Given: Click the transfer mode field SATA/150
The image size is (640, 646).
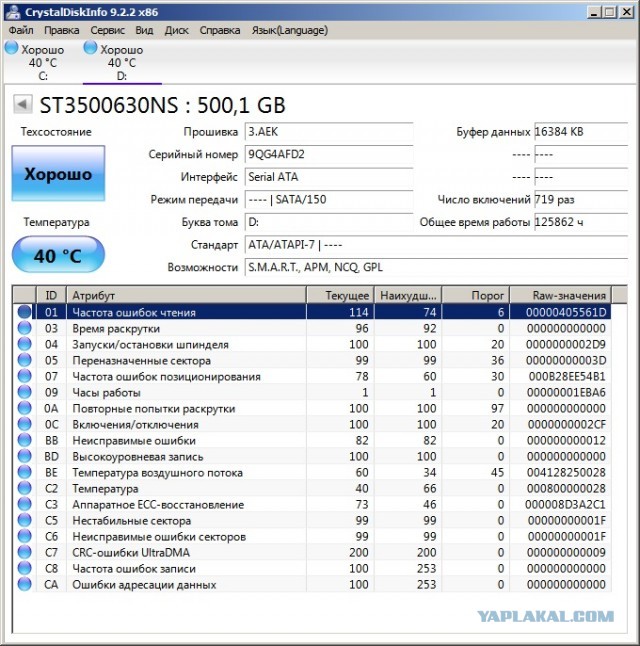Looking at the screenshot, I should point(329,200).
